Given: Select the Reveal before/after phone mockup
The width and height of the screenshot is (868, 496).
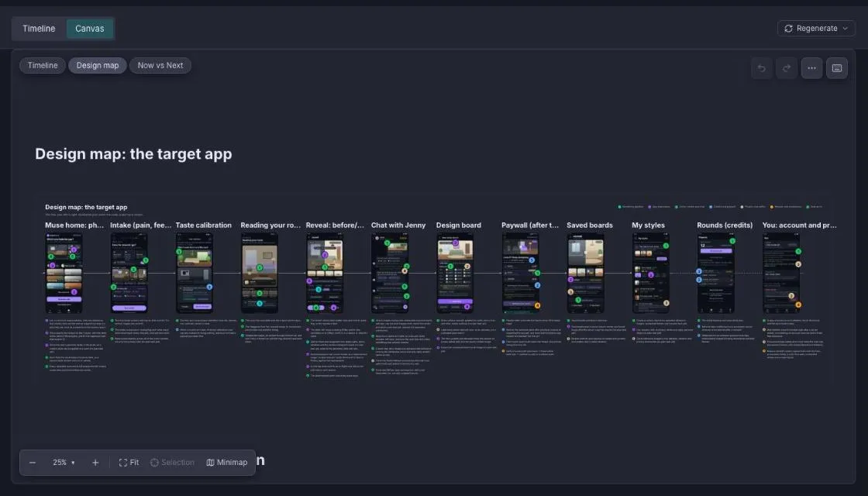Looking at the screenshot, I should [325, 273].
